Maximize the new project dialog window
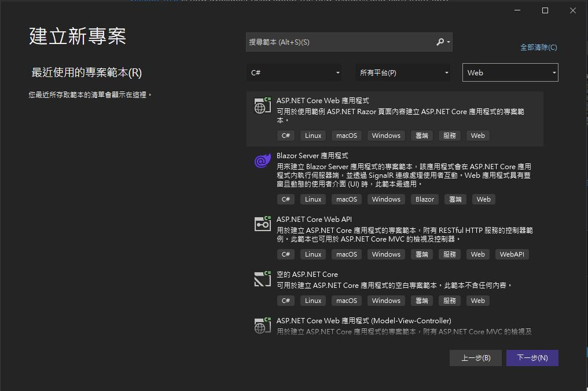Image resolution: width=588 pixels, height=391 pixels. (x=545, y=10)
